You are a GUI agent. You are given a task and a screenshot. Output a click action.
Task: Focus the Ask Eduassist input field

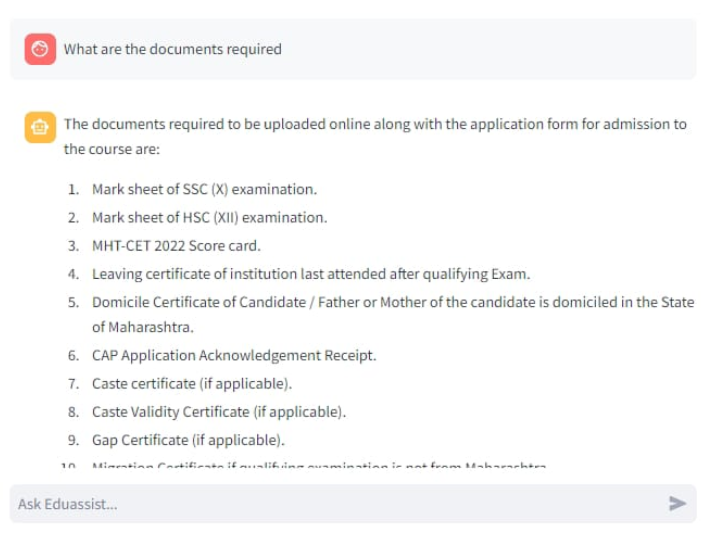(x=353, y=503)
